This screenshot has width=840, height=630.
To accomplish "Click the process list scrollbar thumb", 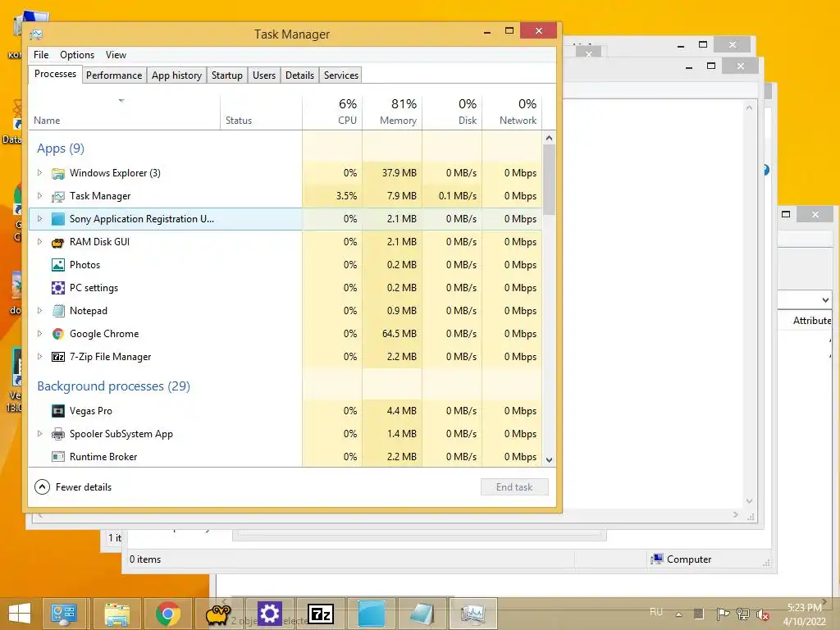I will pyautogui.click(x=549, y=180).
